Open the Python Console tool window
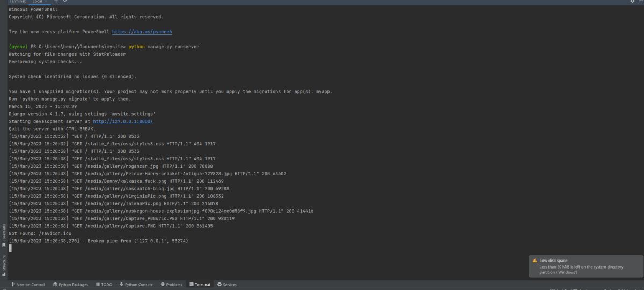This screenshot has width=644, height=290. point(136,285)
